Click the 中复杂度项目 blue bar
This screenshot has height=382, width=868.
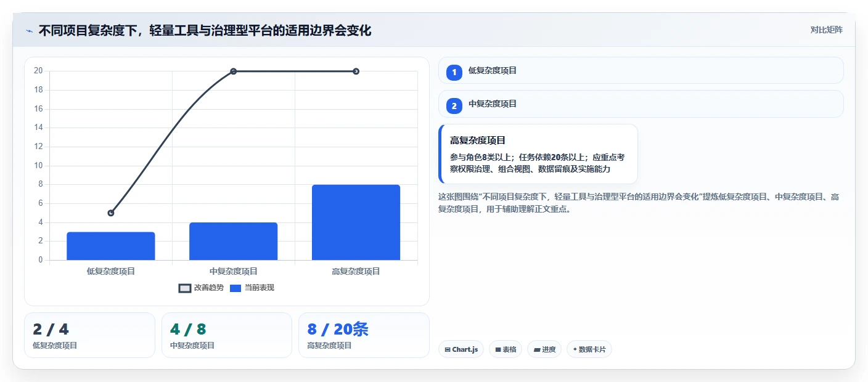pyautogui.click(x=233, y=241)
